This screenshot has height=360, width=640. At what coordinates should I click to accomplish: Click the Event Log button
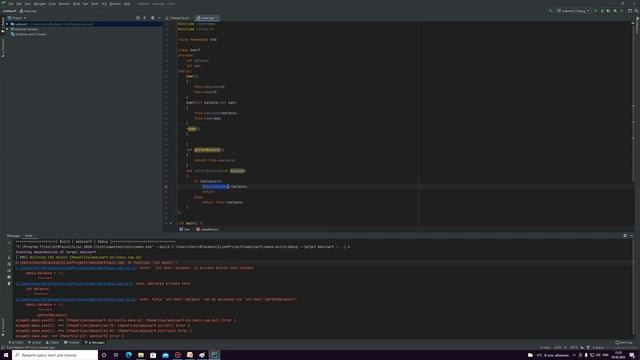[624, 343]
